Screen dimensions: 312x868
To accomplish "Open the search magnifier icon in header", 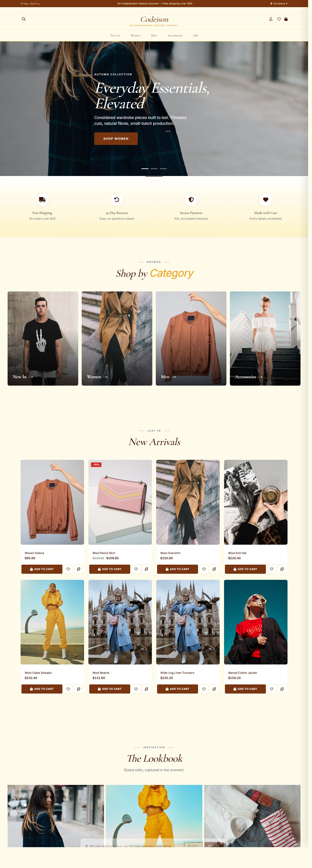I will tap(24, 19).
